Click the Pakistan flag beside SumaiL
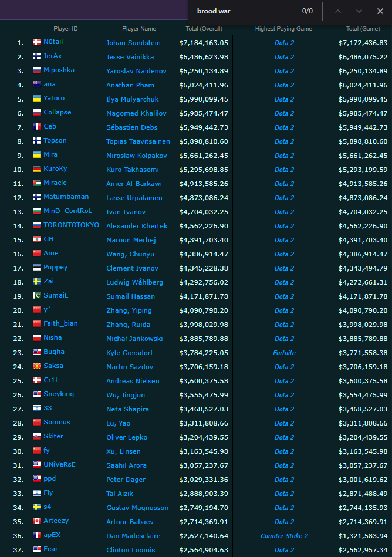Screen dimensions: 392x557 click(x=37, y=296)
